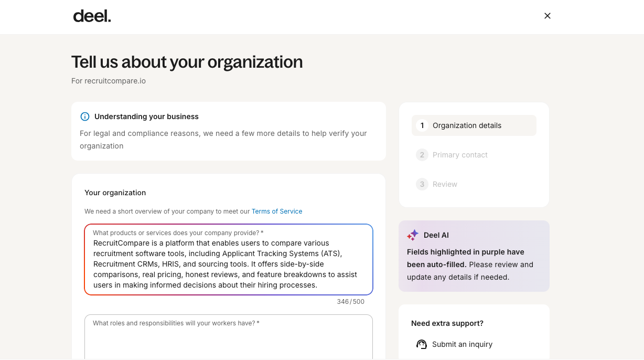Close the organization setup page with X
The image size is (644, 360).
(x=548, y=16)
